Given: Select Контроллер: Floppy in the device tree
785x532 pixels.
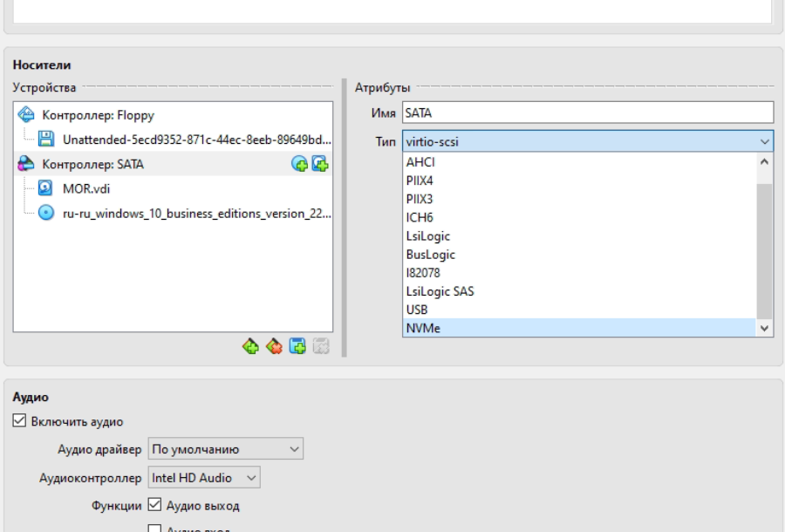Looking at the screenshot, I should click(98, 114).
